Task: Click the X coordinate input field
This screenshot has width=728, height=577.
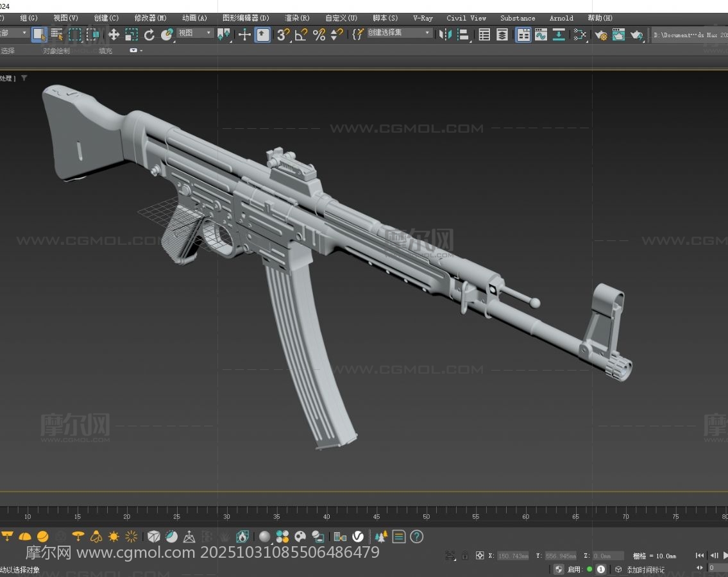Action: [512, 556]
